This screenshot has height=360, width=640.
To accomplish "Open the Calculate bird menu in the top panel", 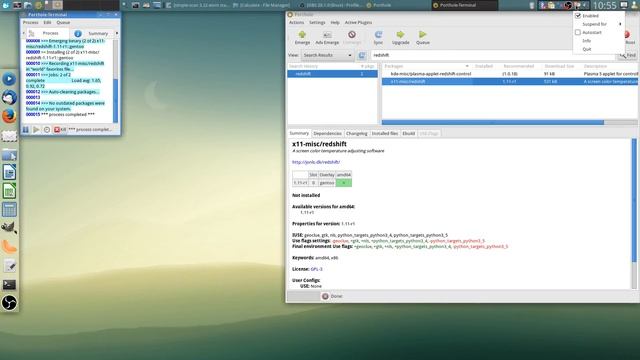I will (x=5, y=5).
